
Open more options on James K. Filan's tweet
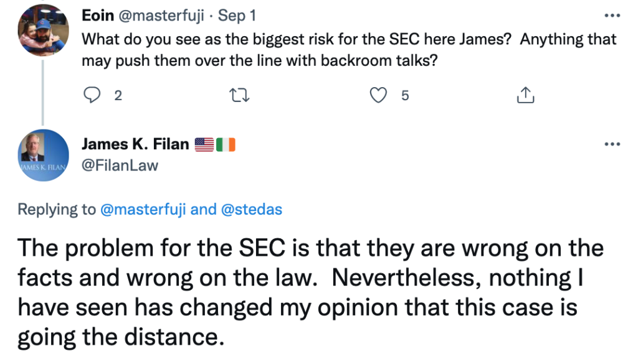pos(612,144)
